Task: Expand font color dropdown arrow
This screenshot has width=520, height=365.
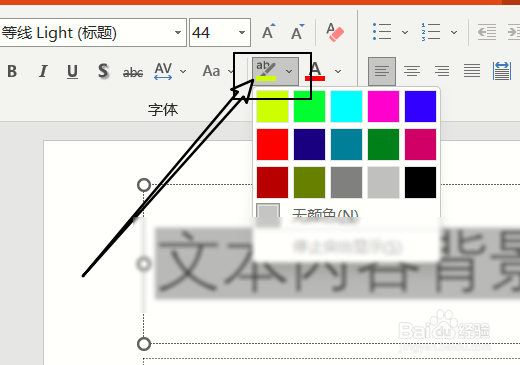Action: pyautogui.click(x=338, y=71)
